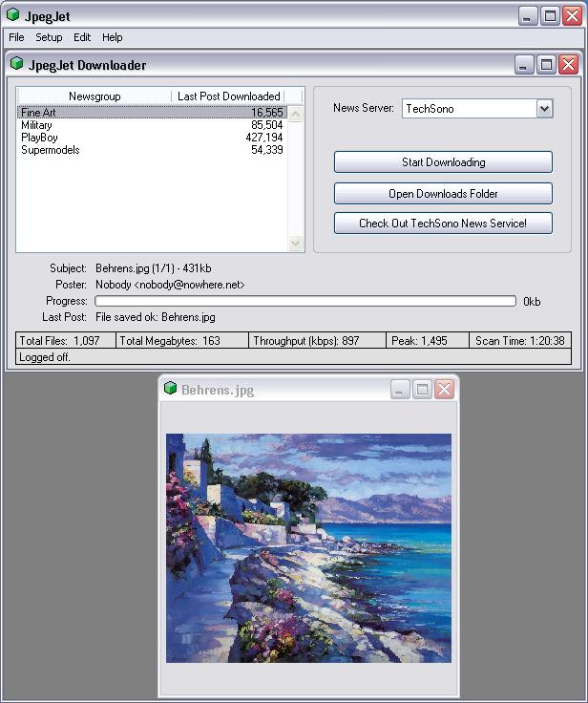Click the Behrens.jpg painting image
This screenshot has height=703, width=588.
[308, 548]
